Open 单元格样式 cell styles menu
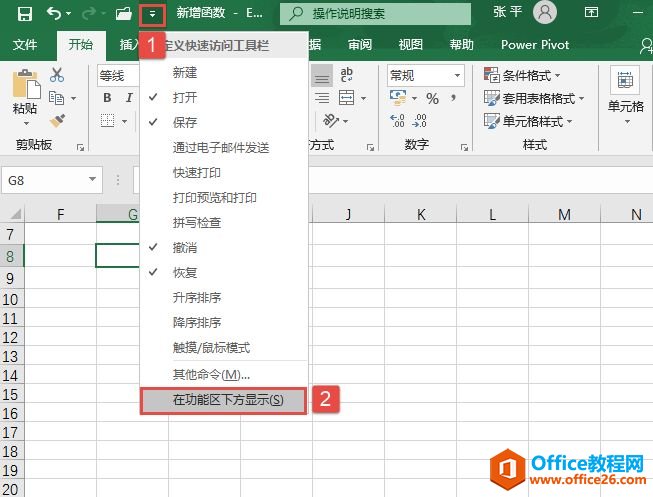 coord(528,121)
